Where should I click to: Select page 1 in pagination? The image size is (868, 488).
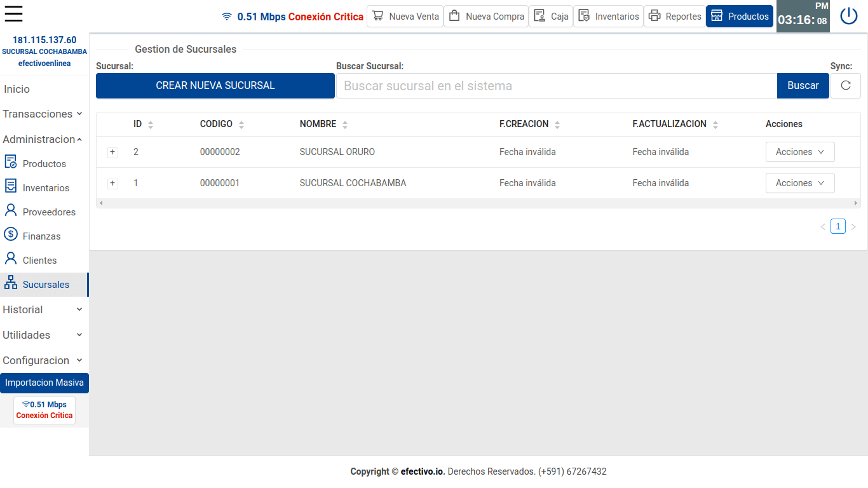(838, 227)
